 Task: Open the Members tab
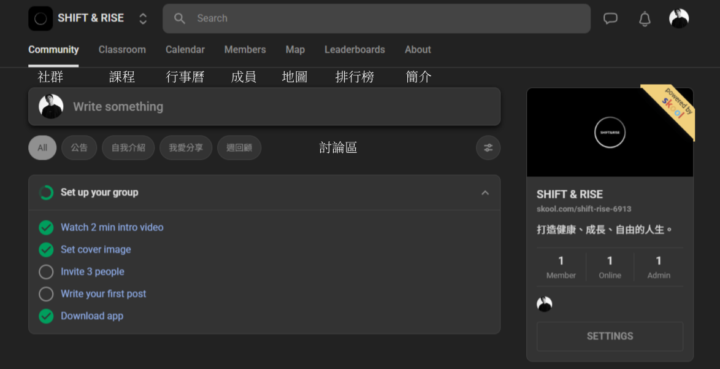245,50
